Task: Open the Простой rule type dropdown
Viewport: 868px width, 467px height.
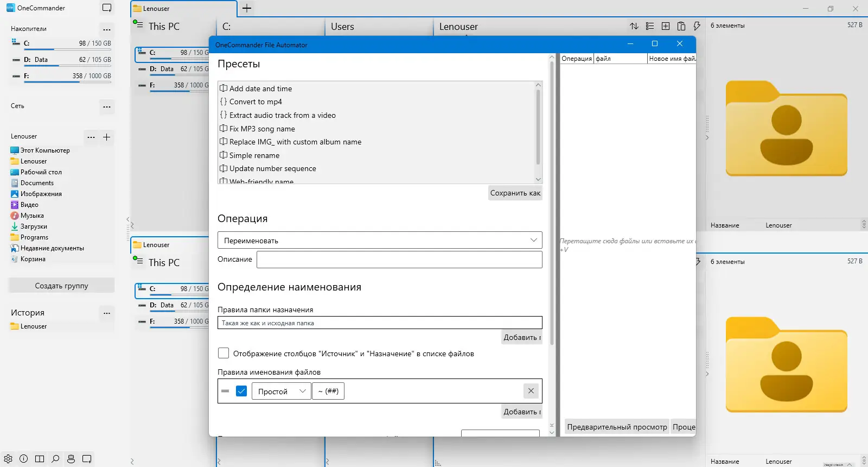Action: [282, 391]
